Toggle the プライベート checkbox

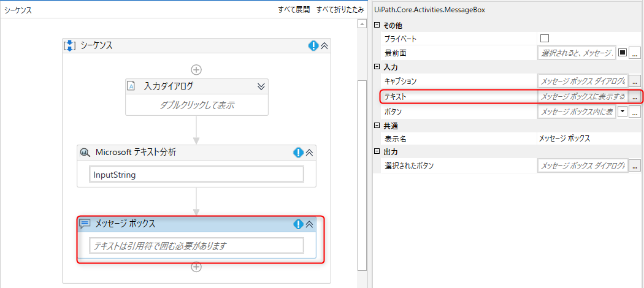click(545, 39)
